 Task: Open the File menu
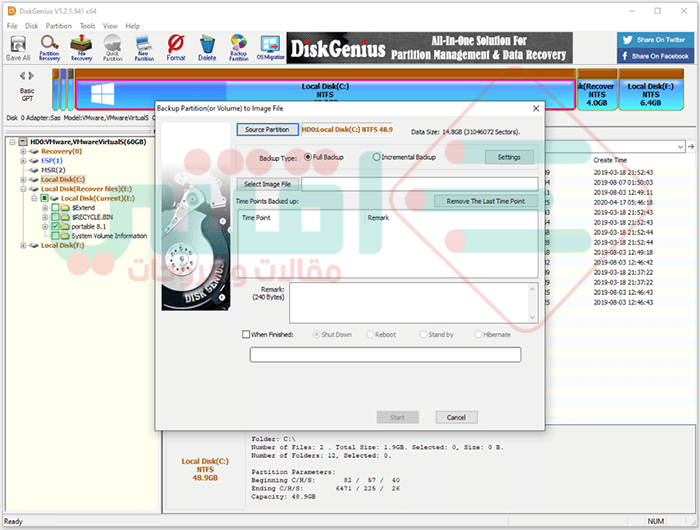click(12, 26)
